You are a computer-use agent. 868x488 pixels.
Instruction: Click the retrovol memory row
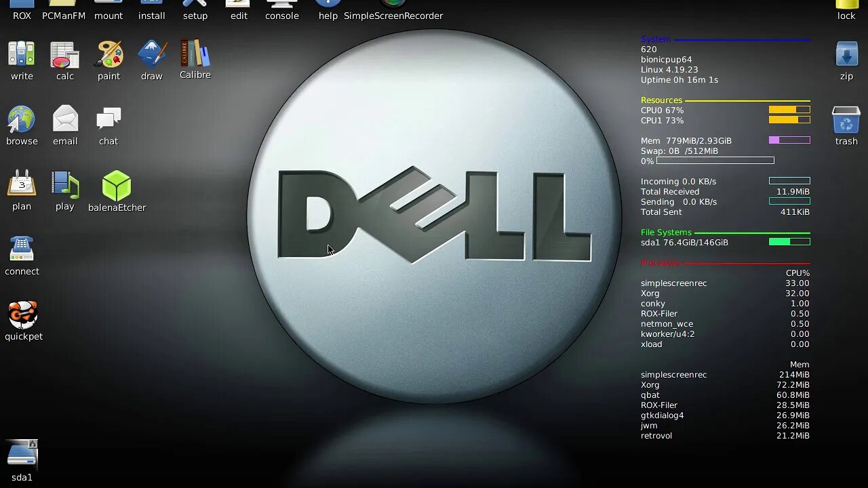725,436
